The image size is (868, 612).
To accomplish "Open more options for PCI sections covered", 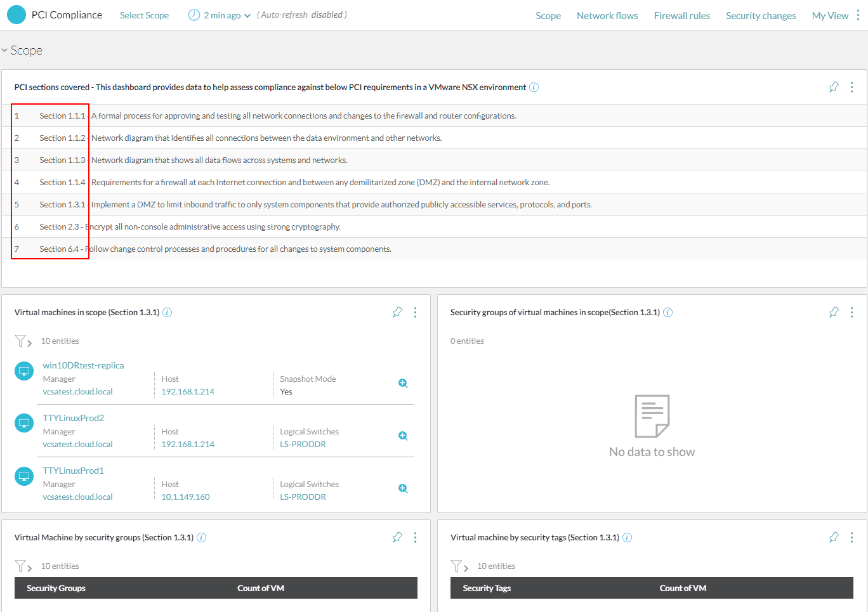I will click(852, 87).
